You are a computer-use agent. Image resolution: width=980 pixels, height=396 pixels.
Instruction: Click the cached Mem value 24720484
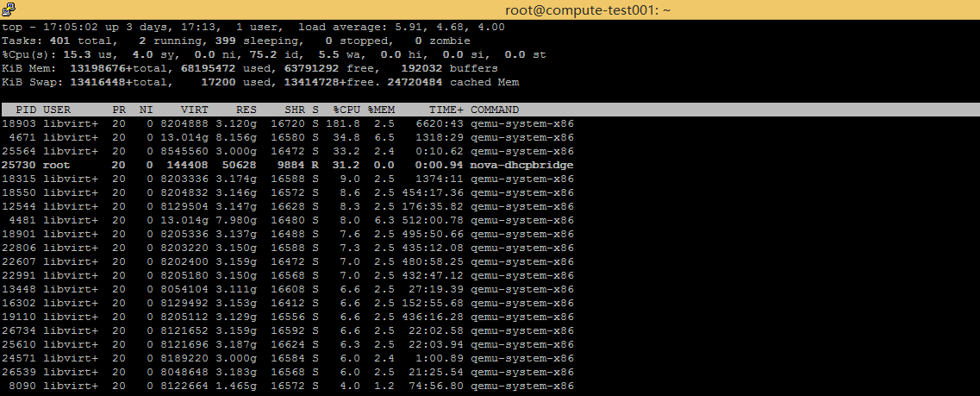(x=415, y=83)
